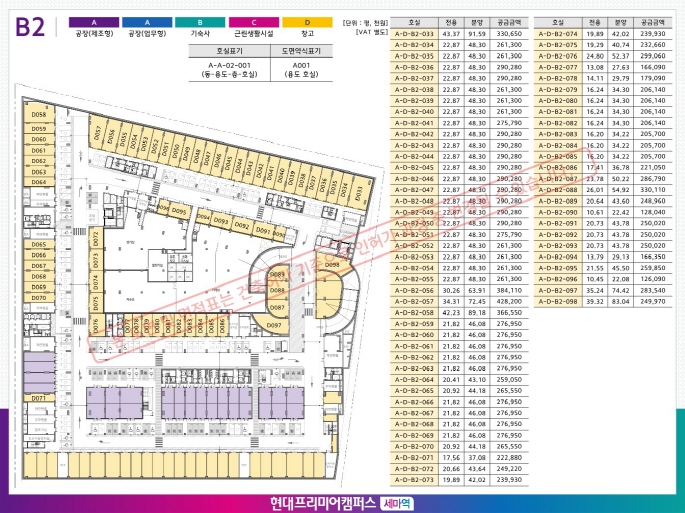Click unit D065 on the floor plan
The image size is (685, 513).
[x=39, y=244]
